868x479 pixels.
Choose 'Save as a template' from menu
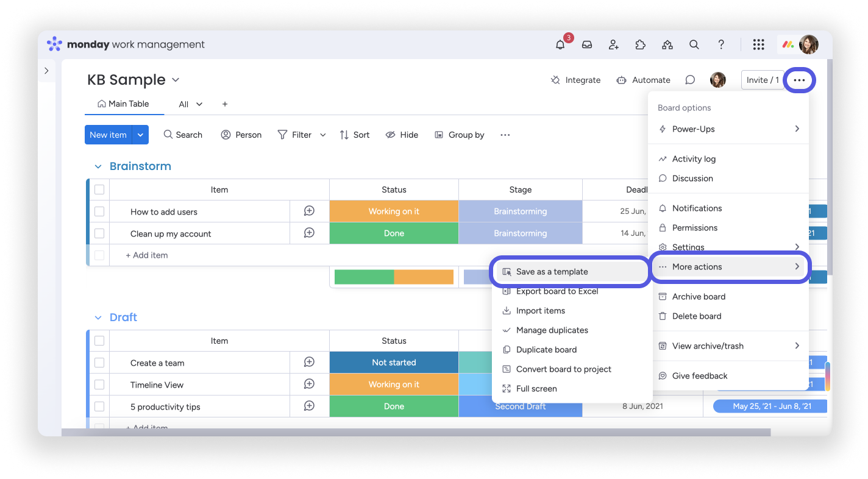(x=552, y=272)
